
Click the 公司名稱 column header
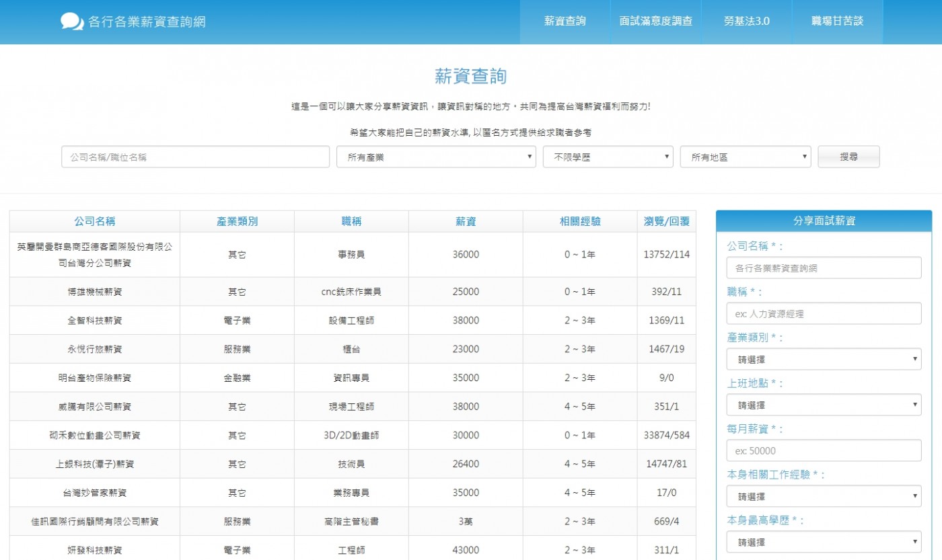(95, 221)
